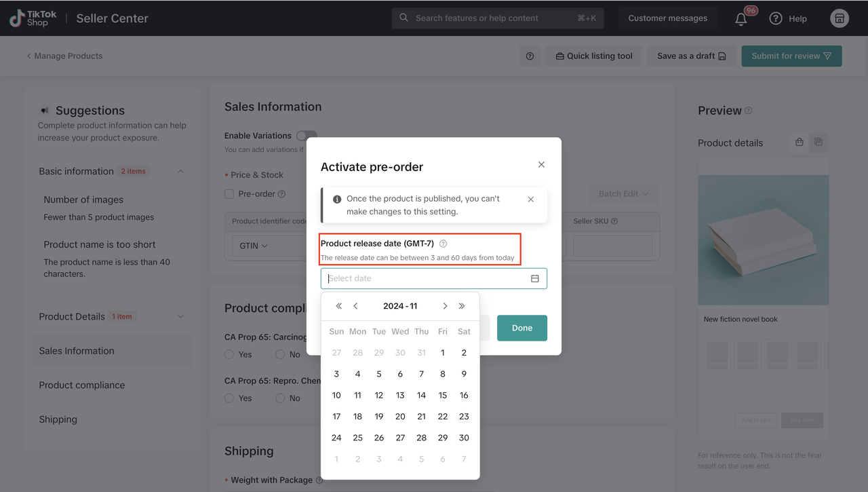868x492 pixels.
Task: Click Submit for review button
Action: [791, 56]
